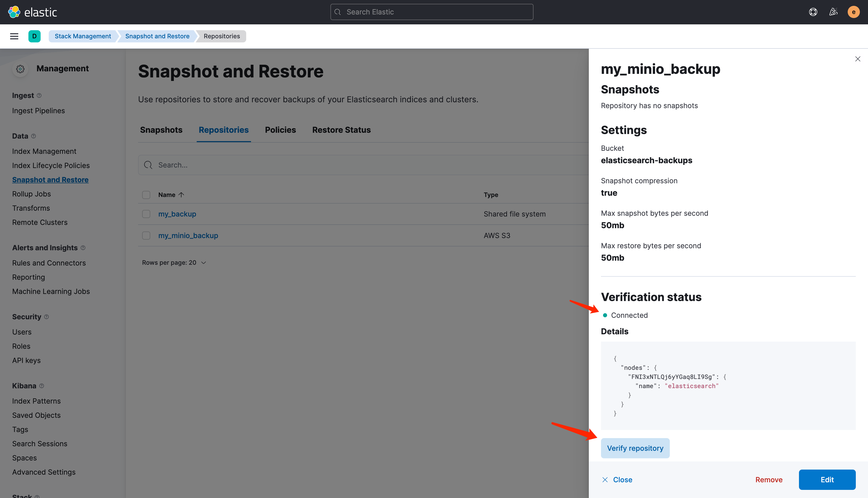
Task: Sort by Name column arrow
Action: tap(181, 195)
